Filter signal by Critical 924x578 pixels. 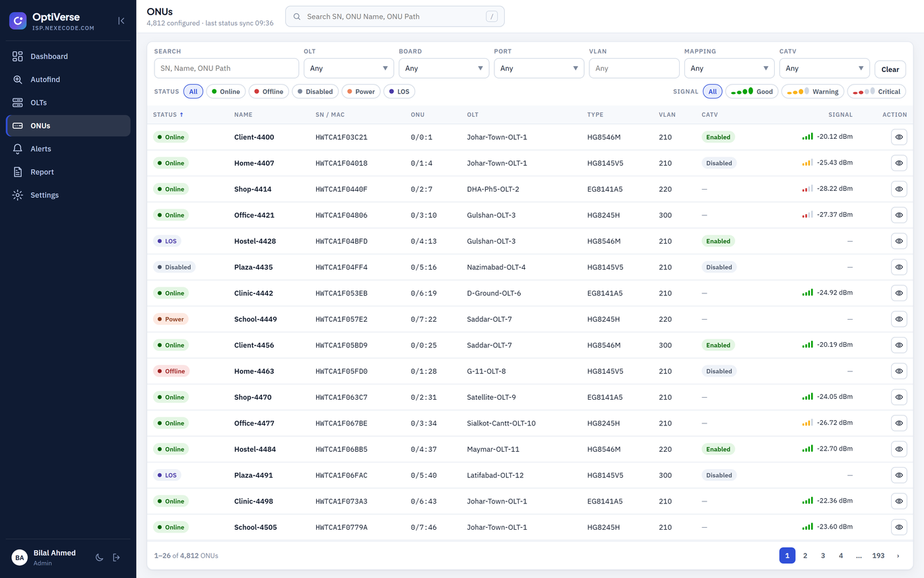tap(876, 92)
